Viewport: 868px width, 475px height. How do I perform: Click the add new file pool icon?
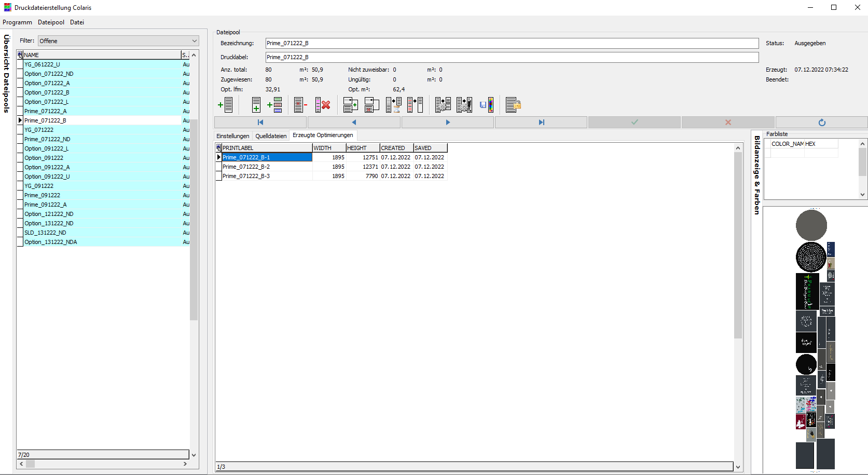point(226,105)
